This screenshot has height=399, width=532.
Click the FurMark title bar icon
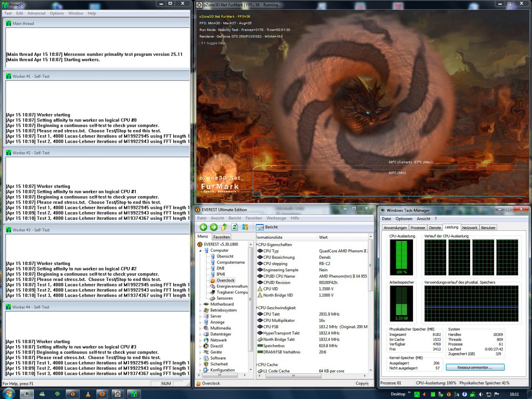(x=199, y=5)
